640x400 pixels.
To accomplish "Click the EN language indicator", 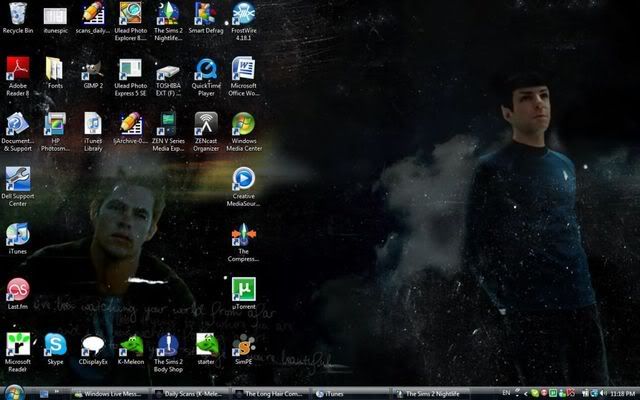I will click(x=507, y=393).
